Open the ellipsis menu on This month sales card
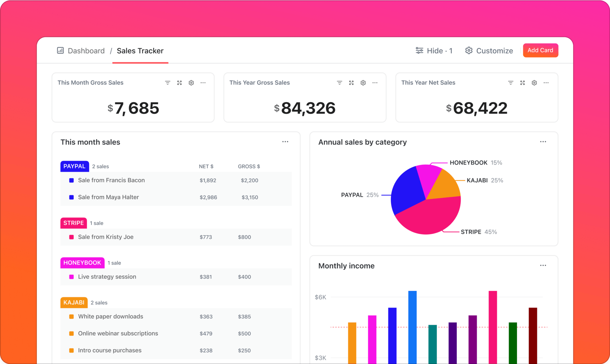Screen dimensions: 610x364 click(285, 142)
